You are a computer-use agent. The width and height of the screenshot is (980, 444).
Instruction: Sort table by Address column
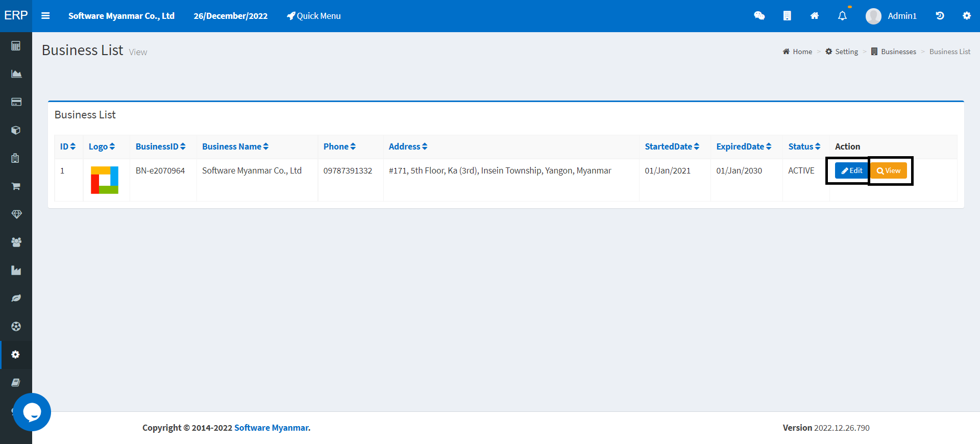[408, 146]
